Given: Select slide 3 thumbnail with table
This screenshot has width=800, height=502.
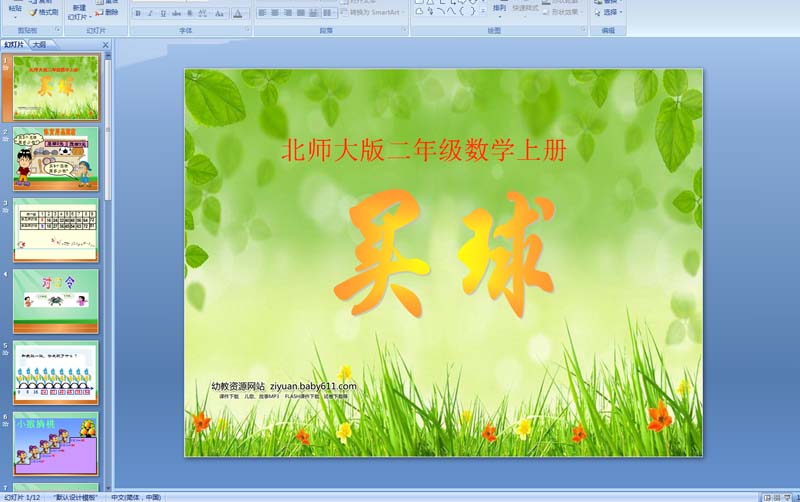Looking at the screenshot, I should click(x=56, y=231).
